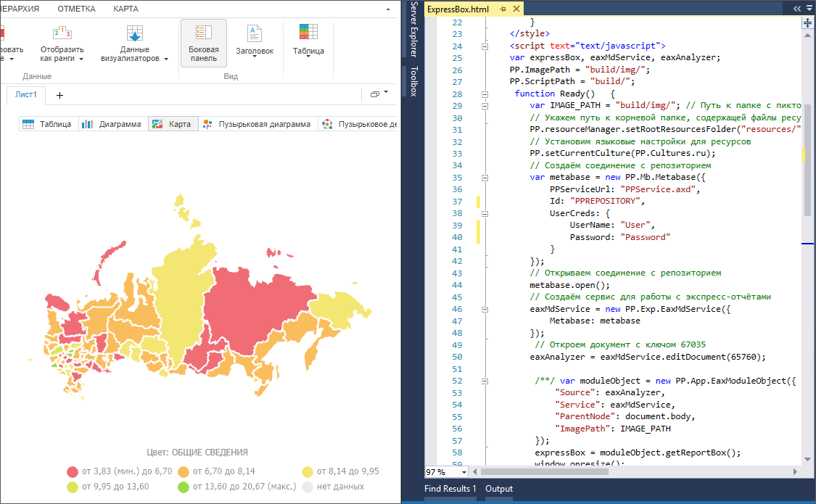This screenshot has height=504, width=816.
Task: Select the Bubble chart view
Action: tap(257, 124)
